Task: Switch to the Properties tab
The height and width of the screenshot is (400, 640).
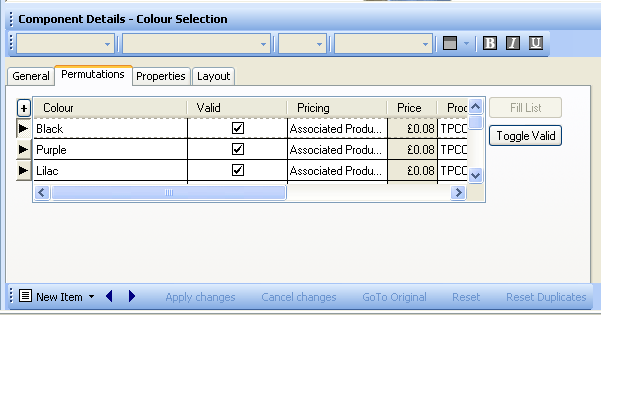Action: pos(161,76)
